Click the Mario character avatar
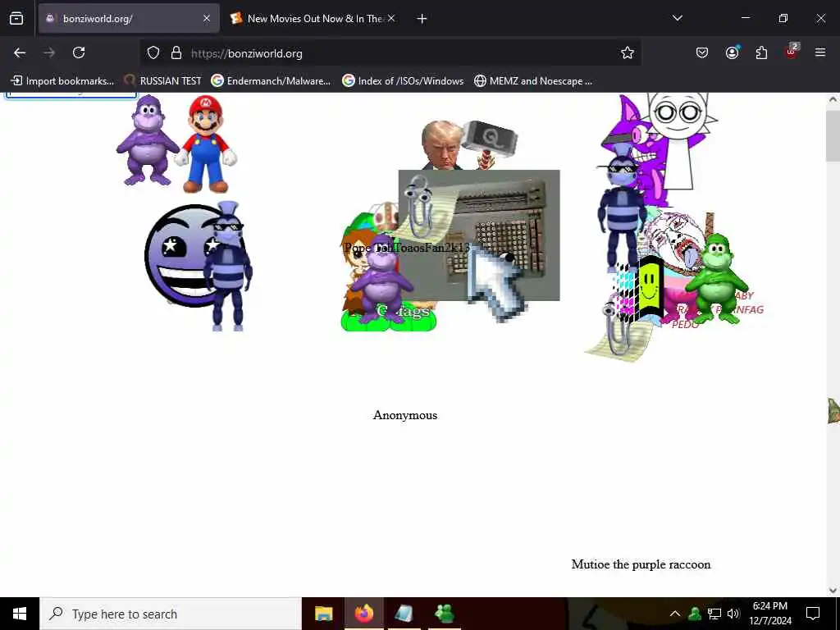This screenshot has height=630, width=840. [207, 144]
